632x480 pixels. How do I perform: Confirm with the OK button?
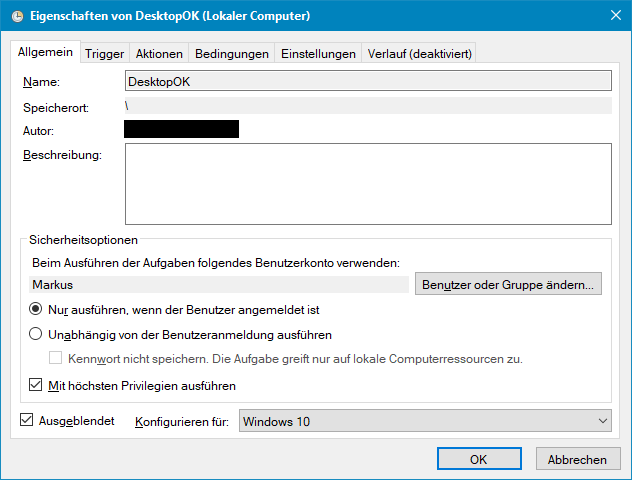(x=479, y=459)
